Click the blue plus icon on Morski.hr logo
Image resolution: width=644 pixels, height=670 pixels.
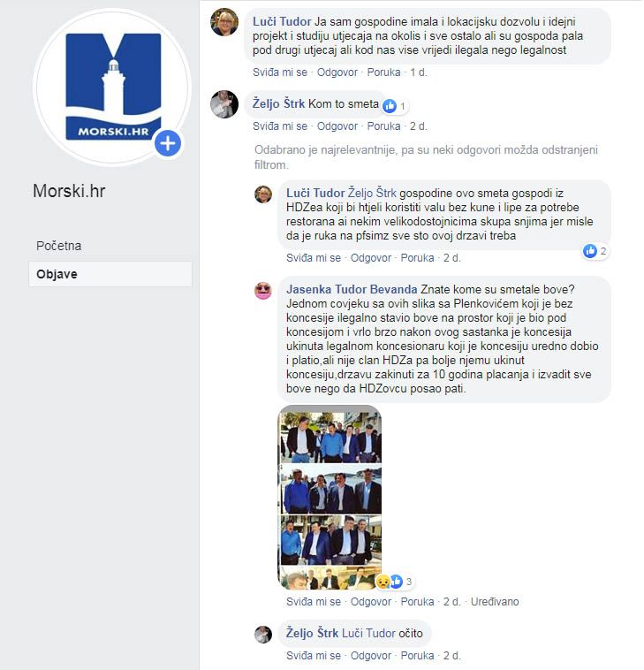click(x=168, y=143)
